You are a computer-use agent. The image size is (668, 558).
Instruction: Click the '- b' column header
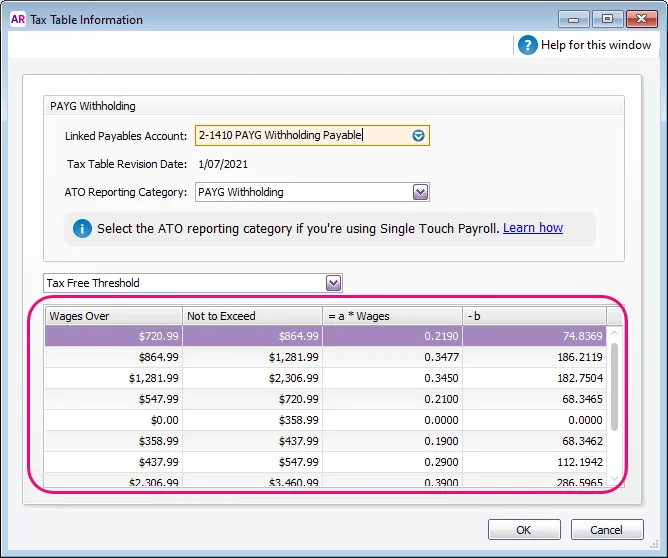[535, 316]
